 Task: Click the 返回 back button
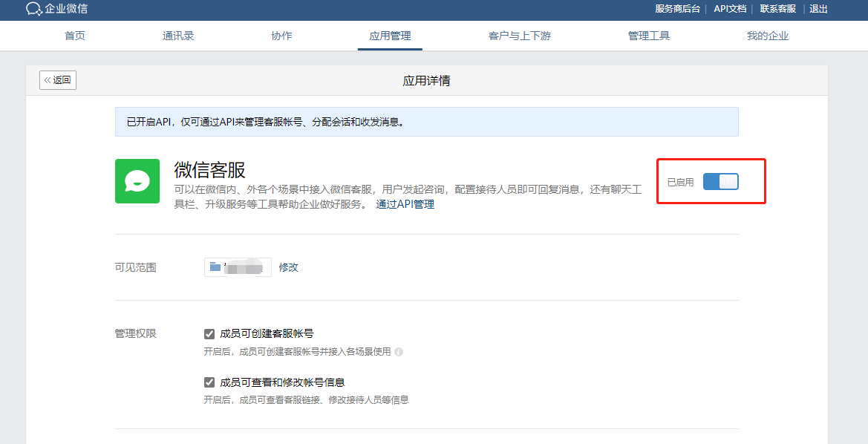pyautogui.click(x=58, y=79)
